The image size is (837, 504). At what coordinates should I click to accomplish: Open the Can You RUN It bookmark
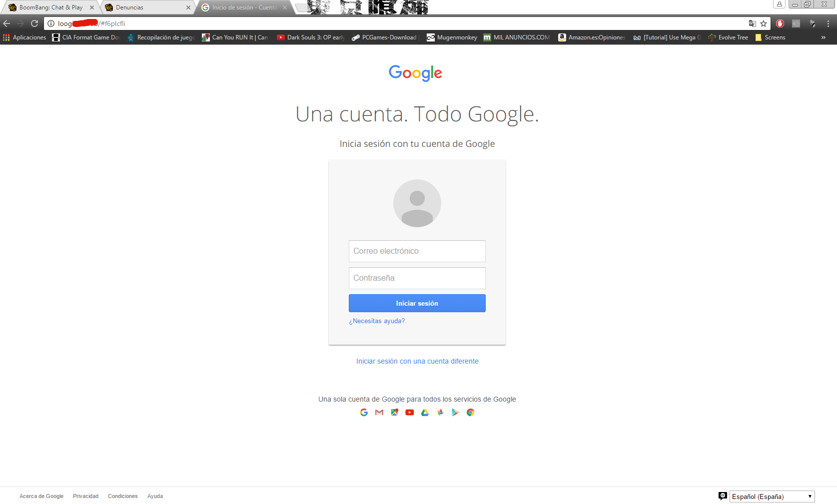coord(235,37)
